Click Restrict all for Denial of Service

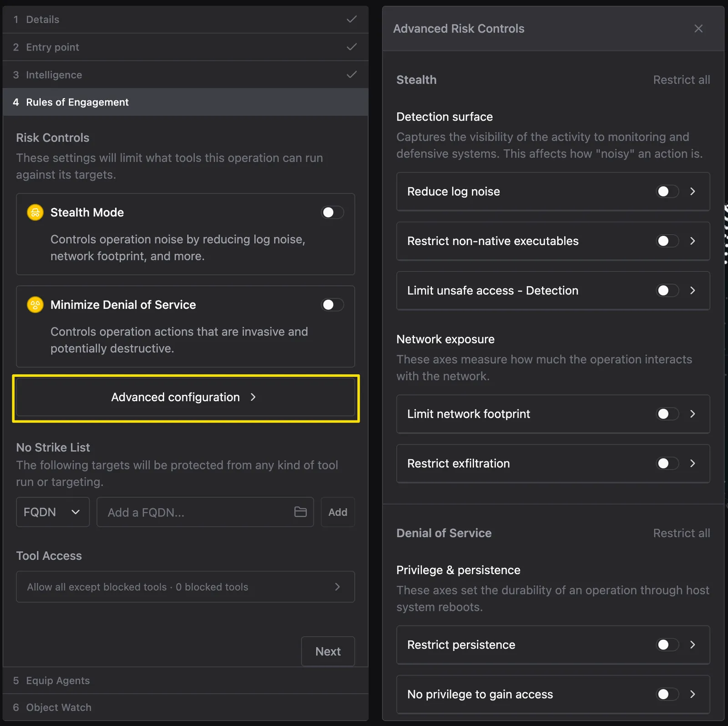point(681,533)
